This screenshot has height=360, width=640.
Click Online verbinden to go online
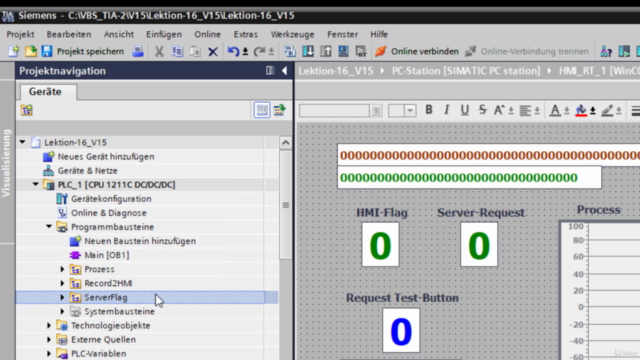coord(417,51)
